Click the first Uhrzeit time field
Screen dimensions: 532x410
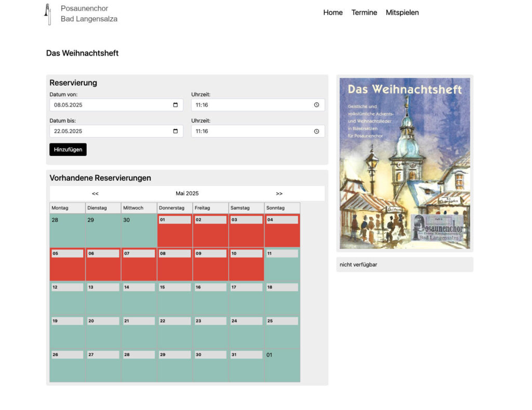tap(258, 105)
